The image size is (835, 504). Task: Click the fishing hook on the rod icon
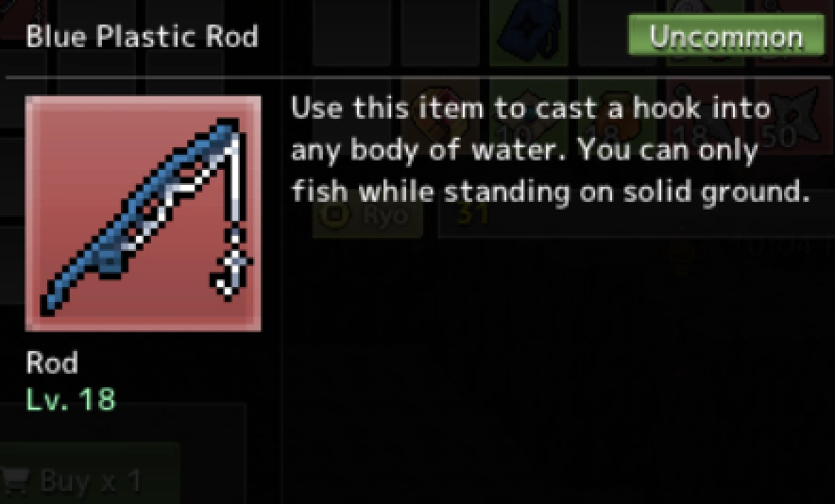[232, 264]
